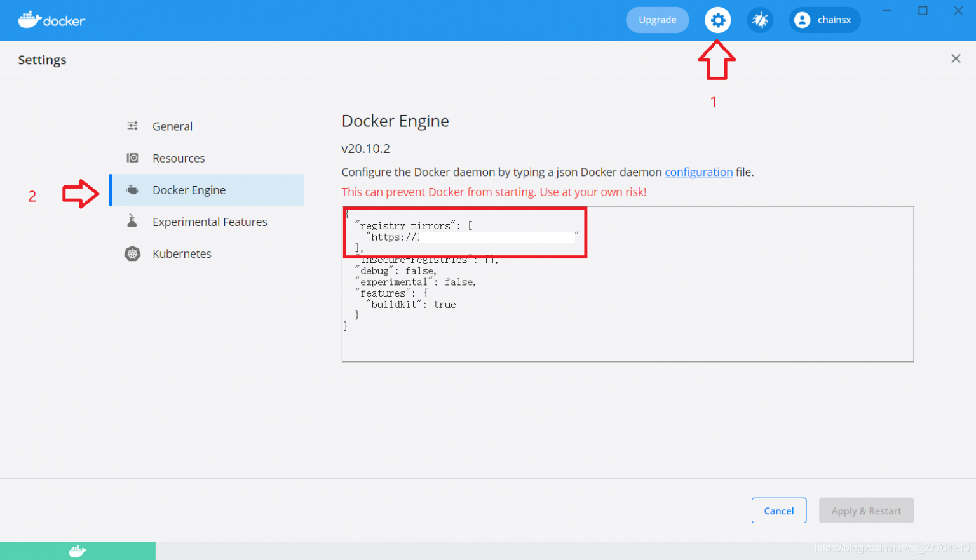Image resolution: width=976 pixels, height=560 pixels.
Task: Click Apply & Restart
Action: point(866,510)
